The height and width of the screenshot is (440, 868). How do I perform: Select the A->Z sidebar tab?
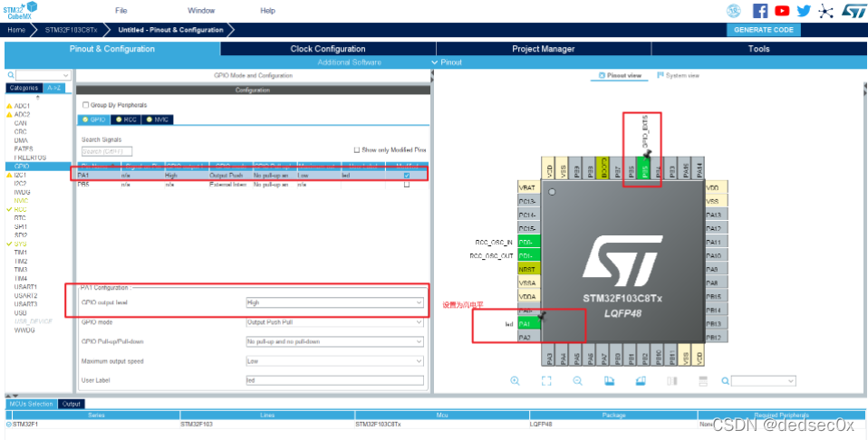coord(54,88)
